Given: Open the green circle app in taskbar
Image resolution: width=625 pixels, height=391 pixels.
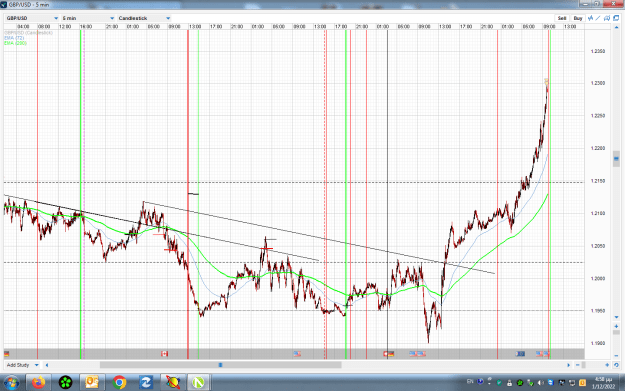Looking at the screenshot, I should click(65, 383).
